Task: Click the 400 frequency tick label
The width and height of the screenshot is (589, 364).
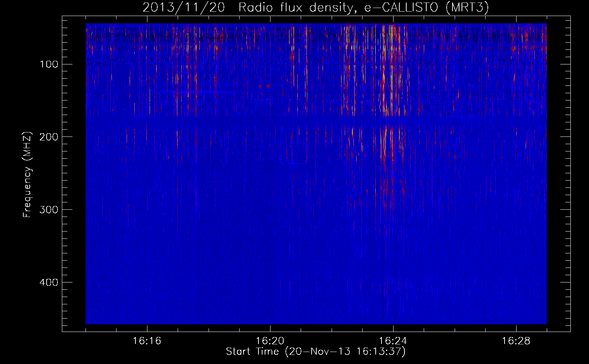Action: (x=49, y=282)
